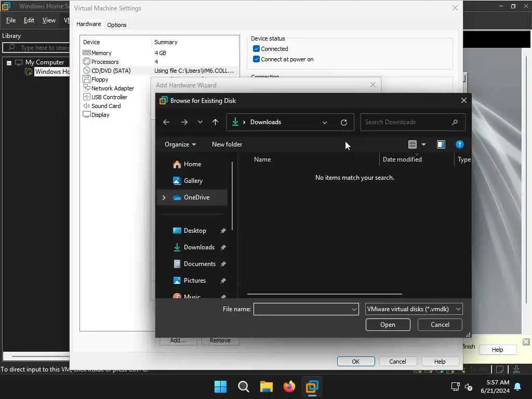
Task: Select the Floppy device icon
Action: click(87, 79)
